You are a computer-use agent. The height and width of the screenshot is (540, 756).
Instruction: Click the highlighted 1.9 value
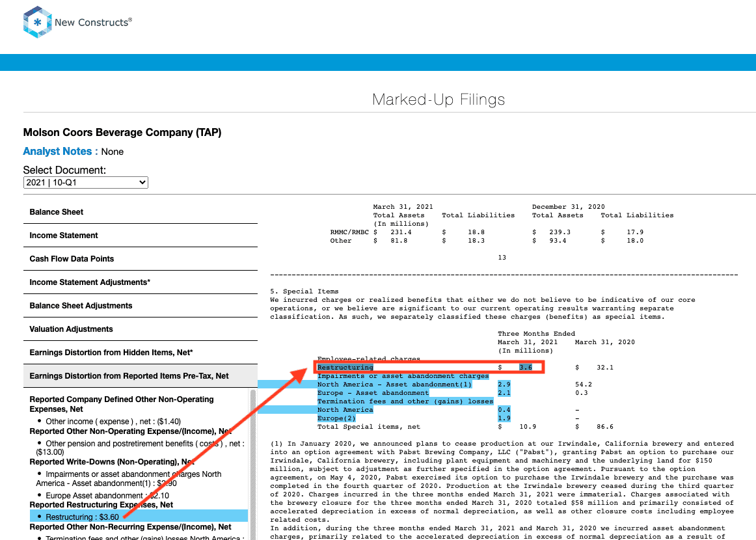504,418
